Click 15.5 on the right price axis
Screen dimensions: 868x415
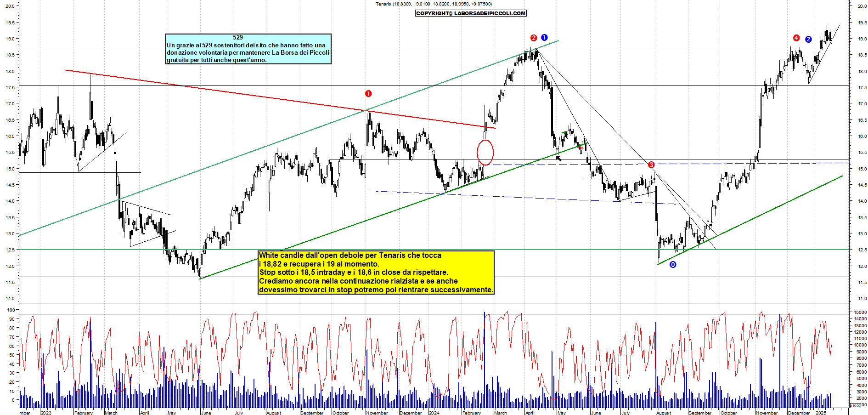click(x=862, y=153)
